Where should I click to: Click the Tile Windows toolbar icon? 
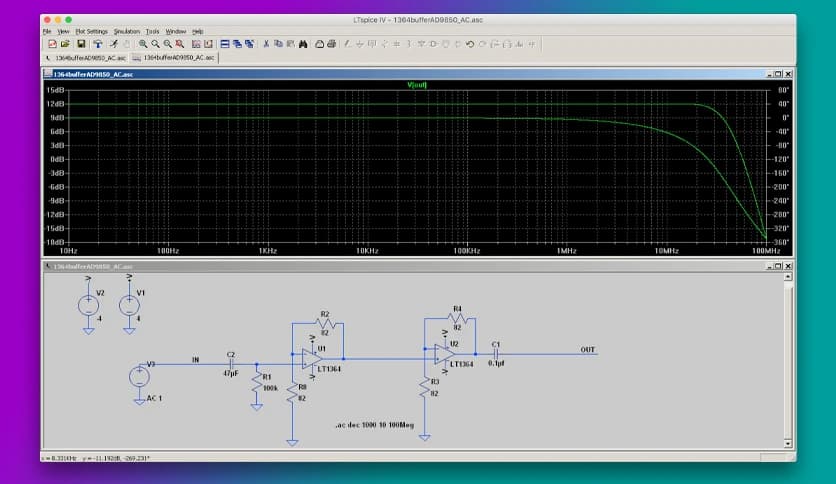[224, 44]
